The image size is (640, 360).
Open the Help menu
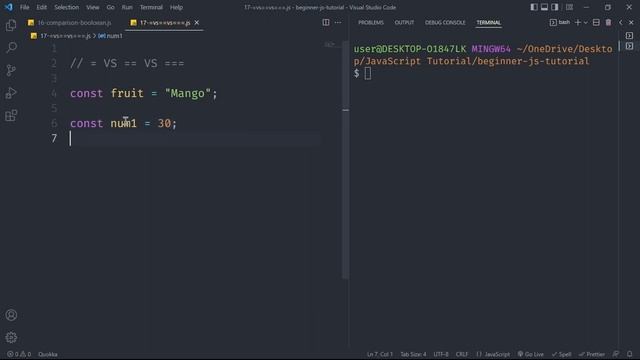pos(176,7)
